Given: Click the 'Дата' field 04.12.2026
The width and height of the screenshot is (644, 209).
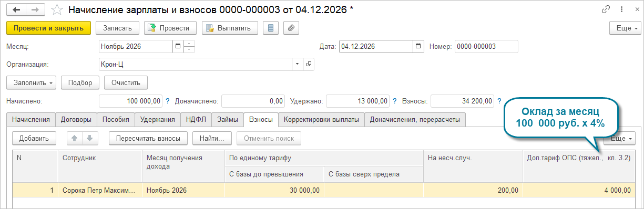Looking at the screenshot, I should (x=376, y=46).
